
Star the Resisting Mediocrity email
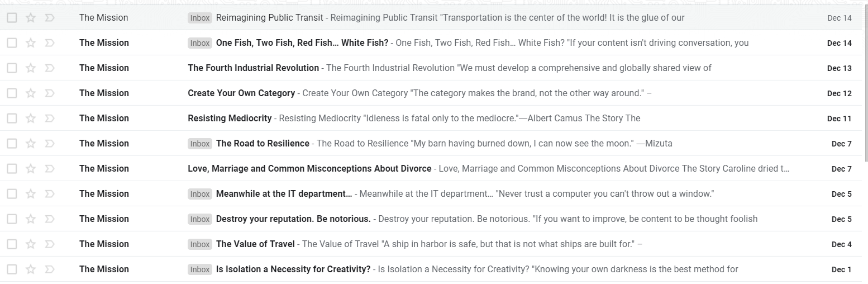(31, 119)
